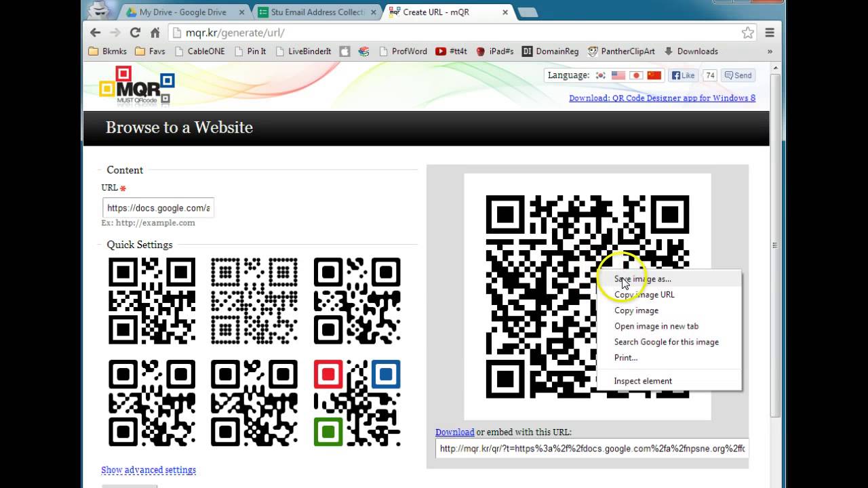868x488 pixels.
Task: Select "Search Google for this image"
Action: [x=669, y=342]
